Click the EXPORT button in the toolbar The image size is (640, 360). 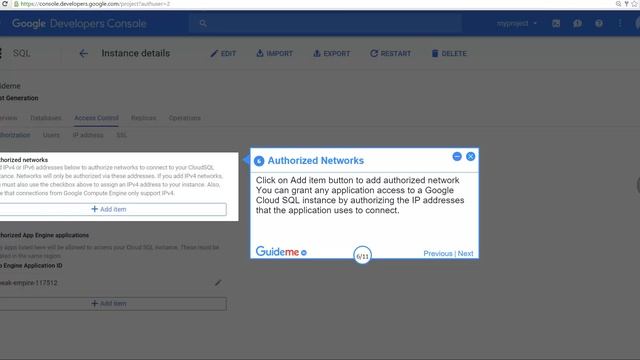(x=331, y=53)
